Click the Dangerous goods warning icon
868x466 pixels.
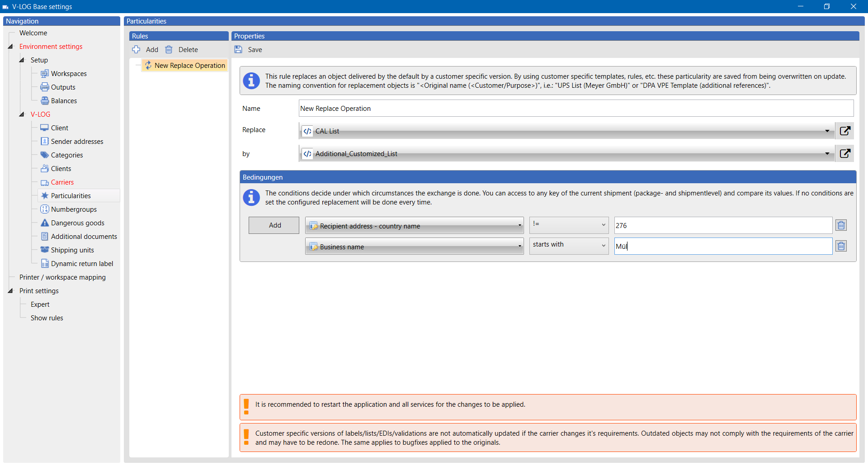click(45, 223)
